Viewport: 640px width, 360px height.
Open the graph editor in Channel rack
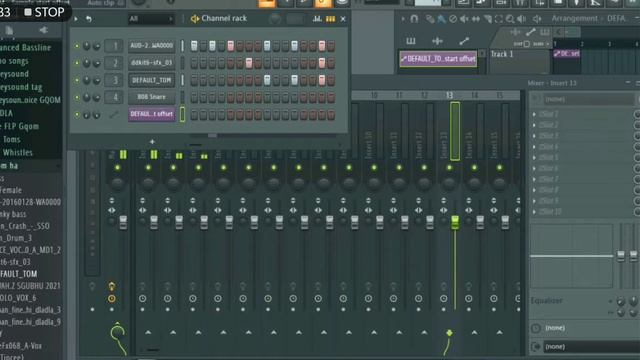tap(317, 19)
